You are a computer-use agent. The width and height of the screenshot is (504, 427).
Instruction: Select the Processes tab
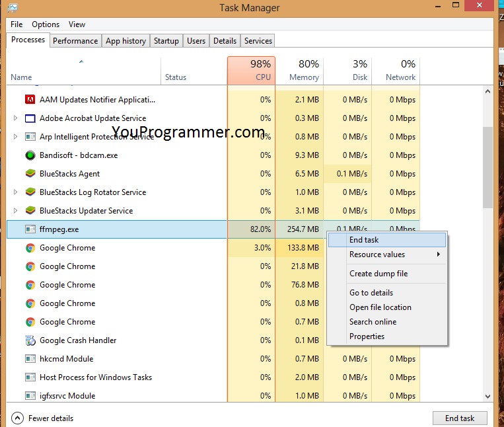[28, 40]
